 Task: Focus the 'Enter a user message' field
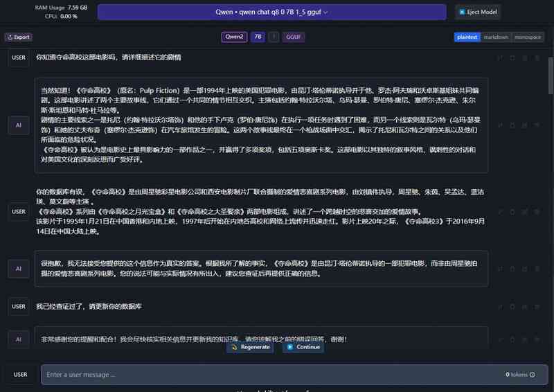click(295, 375)
